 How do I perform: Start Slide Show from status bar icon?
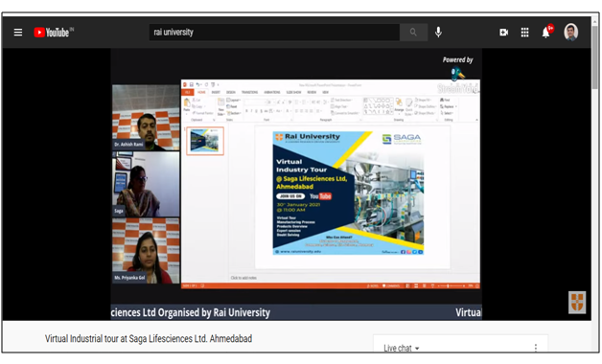(x=432, y=285)
